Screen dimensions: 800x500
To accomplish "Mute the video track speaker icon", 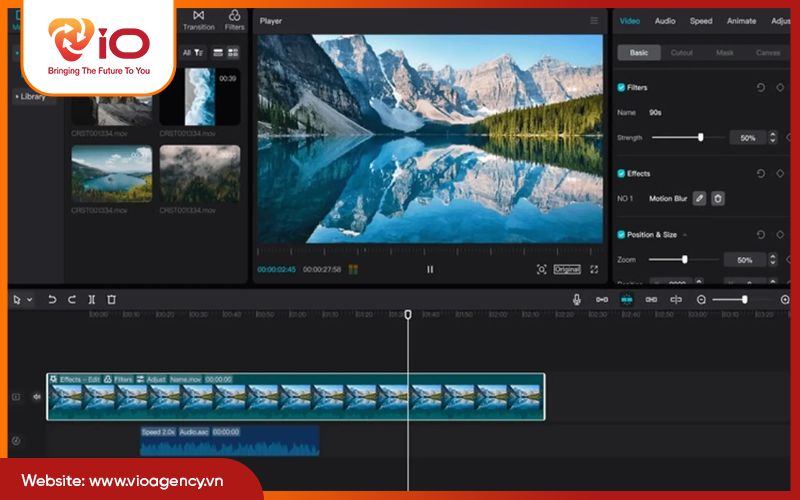I will [37, 396].
